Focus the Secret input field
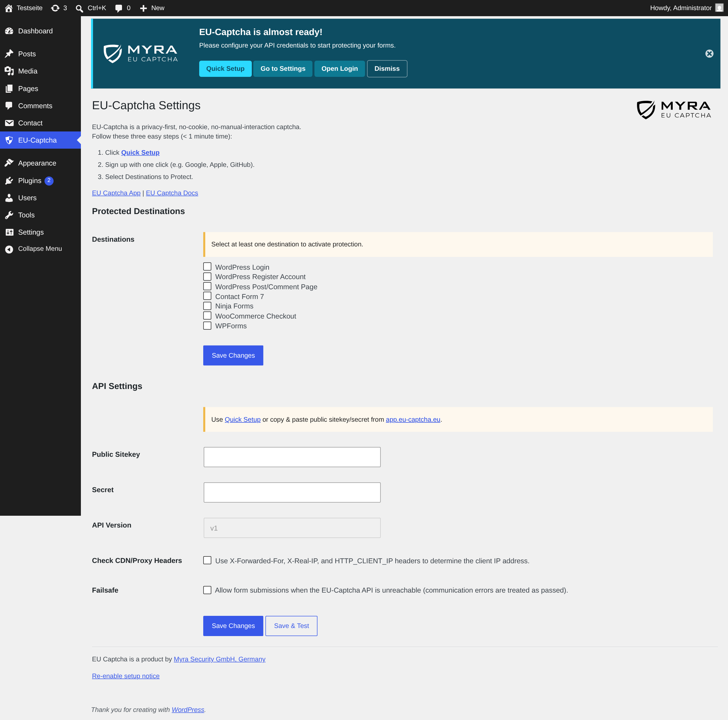The width and height of the screenshot is (728, 720). point(292,492)
